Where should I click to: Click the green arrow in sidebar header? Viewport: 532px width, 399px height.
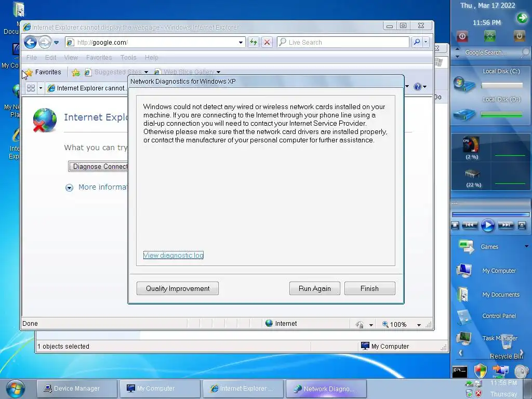(522, 18)
